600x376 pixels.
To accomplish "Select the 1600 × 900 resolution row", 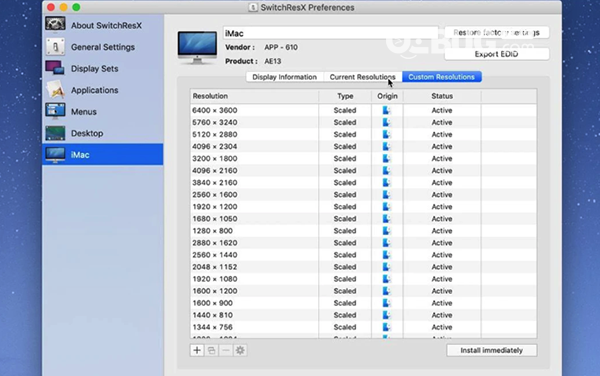I will (x=364, y=303).
